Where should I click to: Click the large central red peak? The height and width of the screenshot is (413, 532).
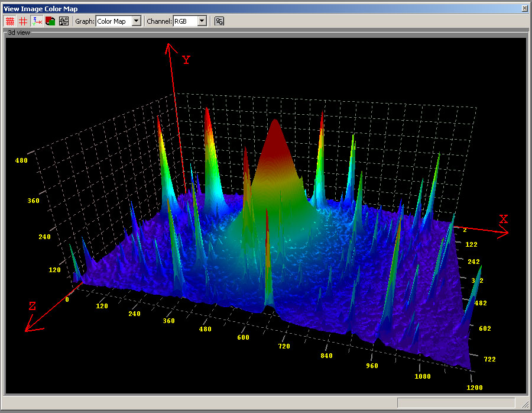coord(275,143)
